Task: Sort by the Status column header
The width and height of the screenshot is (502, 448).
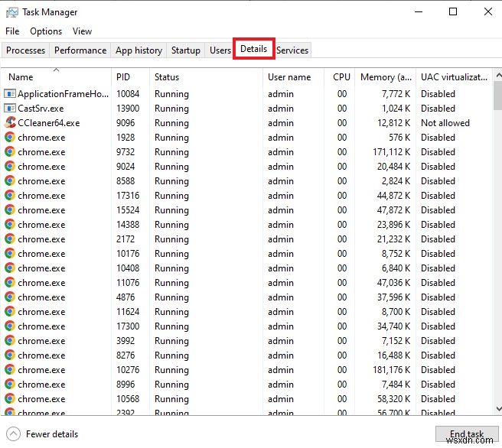Action: coord(206,77)
